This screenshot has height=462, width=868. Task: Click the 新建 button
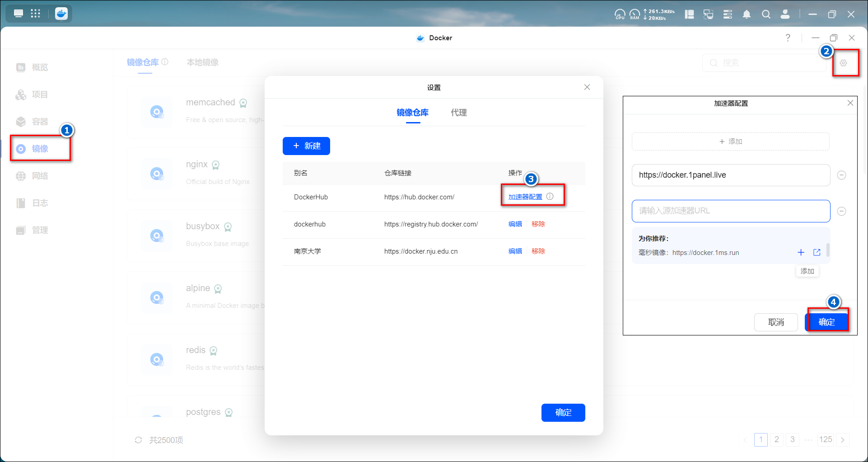tap(306, 146)
